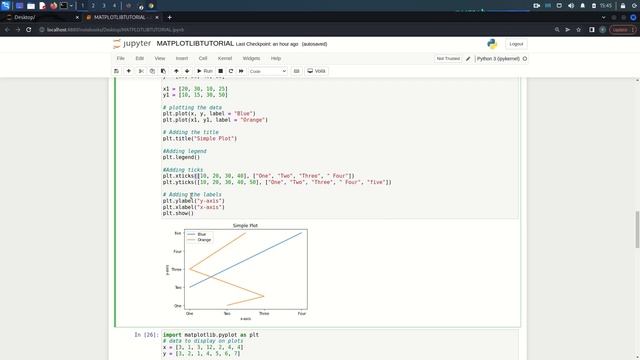Open the Kernel menu
640x360 pixels.
225,58
